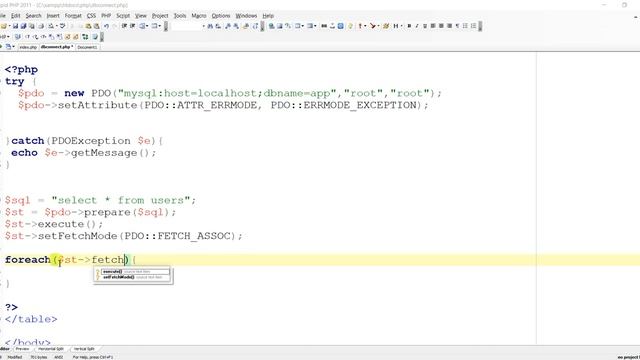This screenshot has width=640, height=360.
Task: Click the Undo toolbar icon
Action: pos(106,26)
